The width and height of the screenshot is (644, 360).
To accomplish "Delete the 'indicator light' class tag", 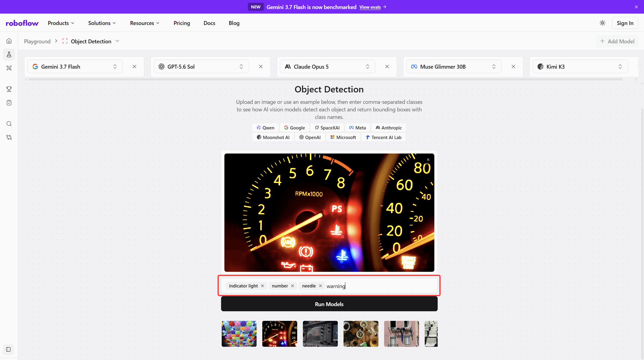I will point(262,286).
